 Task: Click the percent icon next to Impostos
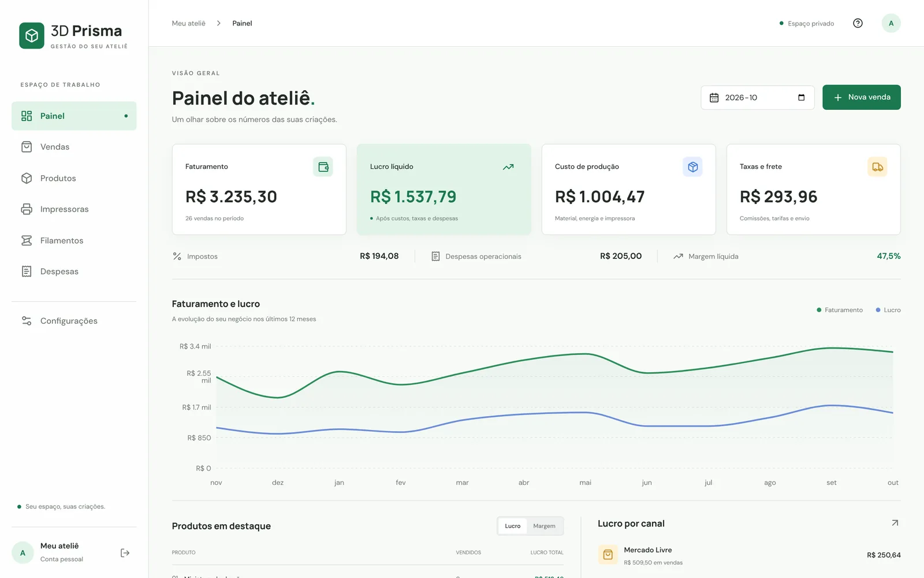(177, 256)
